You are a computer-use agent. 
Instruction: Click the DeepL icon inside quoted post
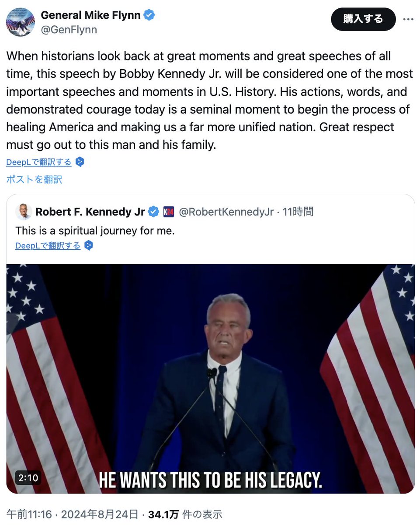(89, 245)
